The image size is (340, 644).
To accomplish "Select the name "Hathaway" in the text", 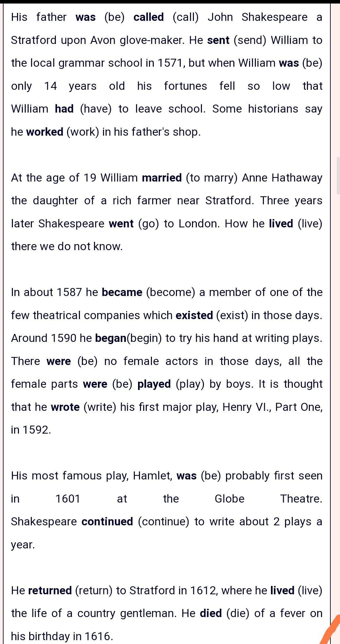I will coord(297,178).
